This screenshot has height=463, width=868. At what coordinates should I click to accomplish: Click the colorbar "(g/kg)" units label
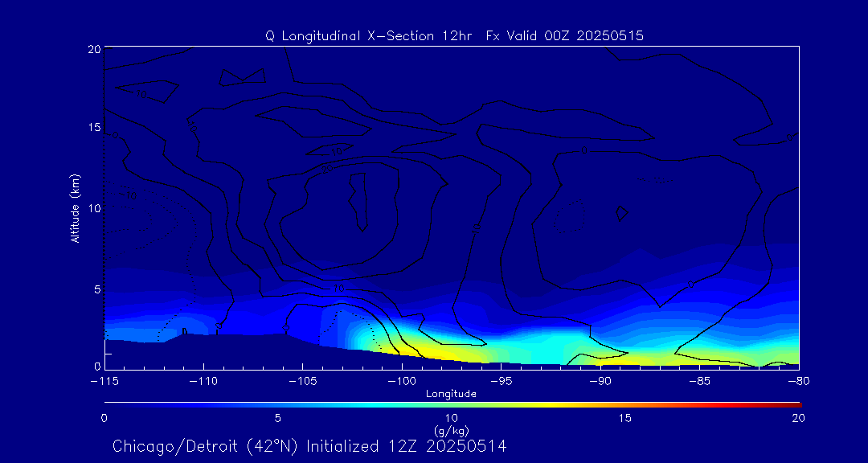pos(451,430)
